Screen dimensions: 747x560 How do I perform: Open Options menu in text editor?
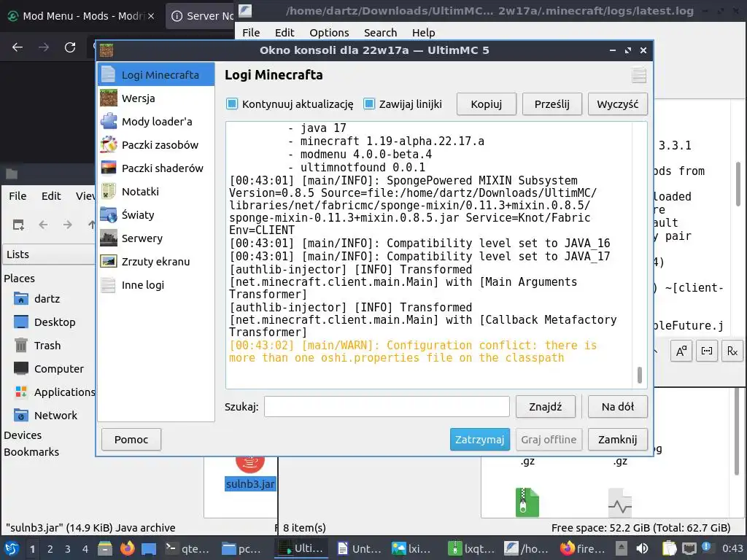click(x=329, y=32)
